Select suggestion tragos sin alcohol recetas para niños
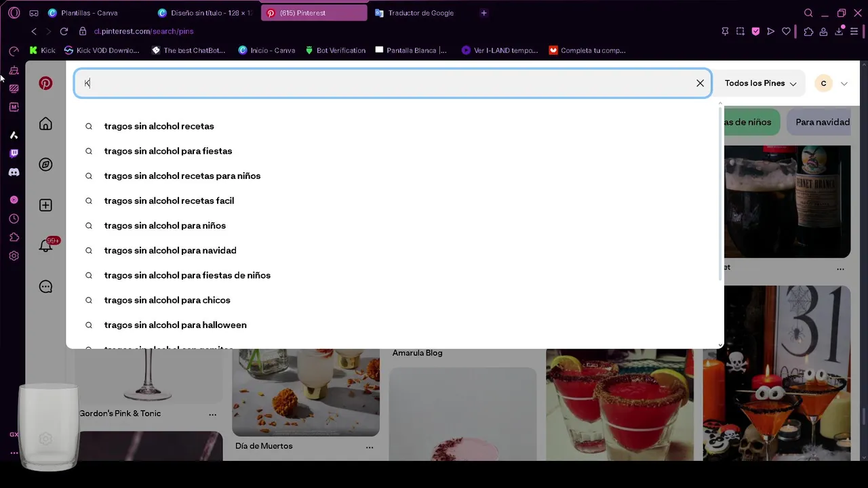Screen dimensions: 868x488 [182, 176]
